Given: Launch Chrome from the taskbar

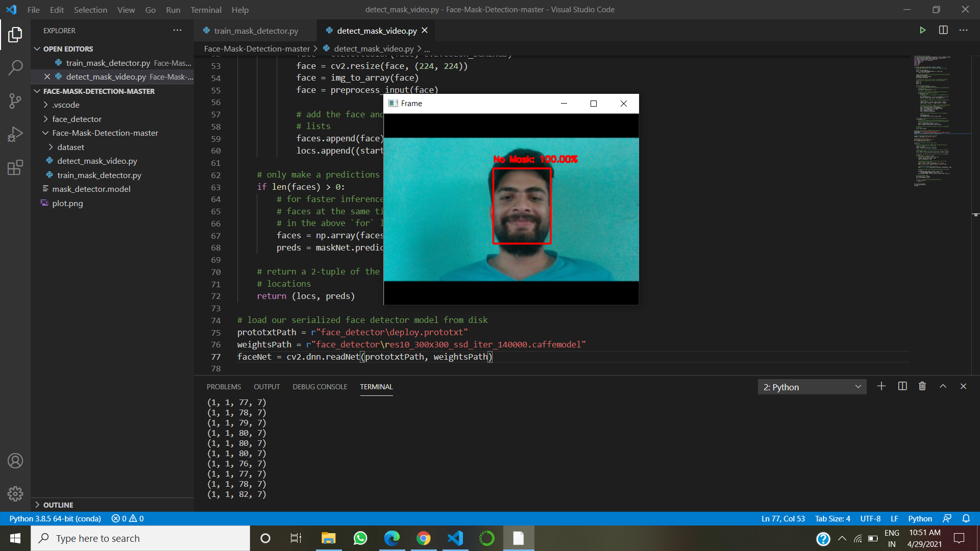Looking at the screenshot, I should pyautogui.click(x=423, y=538).
